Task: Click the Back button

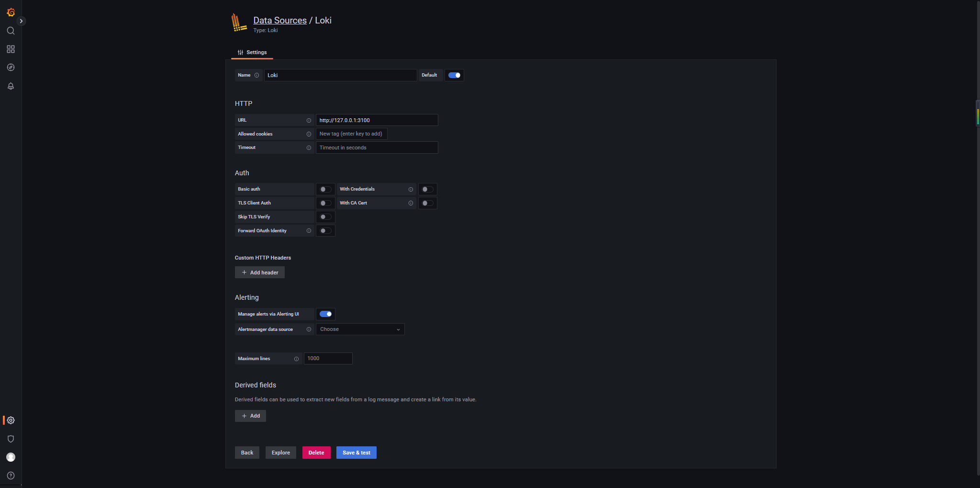Action: (x=247, y=453)
